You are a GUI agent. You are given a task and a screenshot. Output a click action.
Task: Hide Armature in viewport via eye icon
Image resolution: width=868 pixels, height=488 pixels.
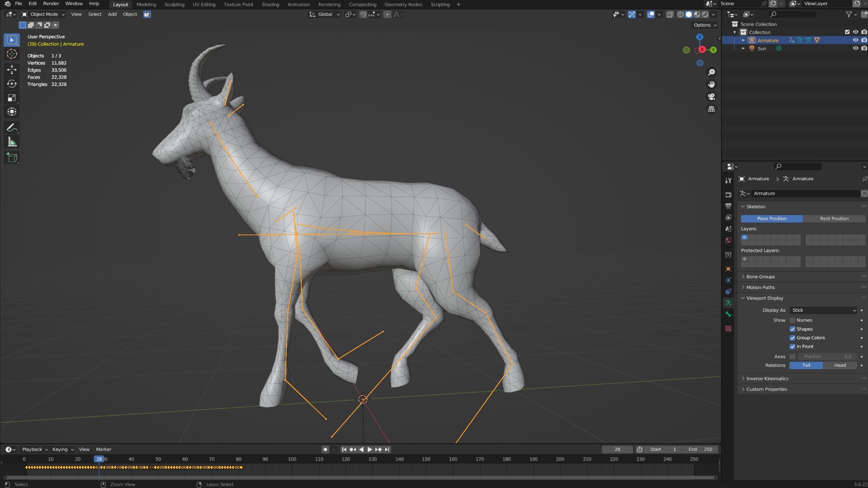click(855, 40)
